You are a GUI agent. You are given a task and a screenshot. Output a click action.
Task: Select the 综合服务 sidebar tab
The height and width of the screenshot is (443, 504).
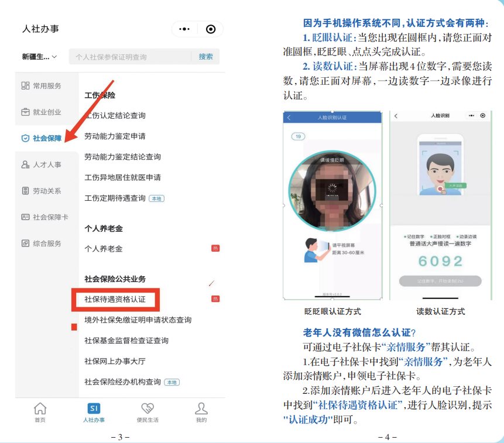point(47,243)
